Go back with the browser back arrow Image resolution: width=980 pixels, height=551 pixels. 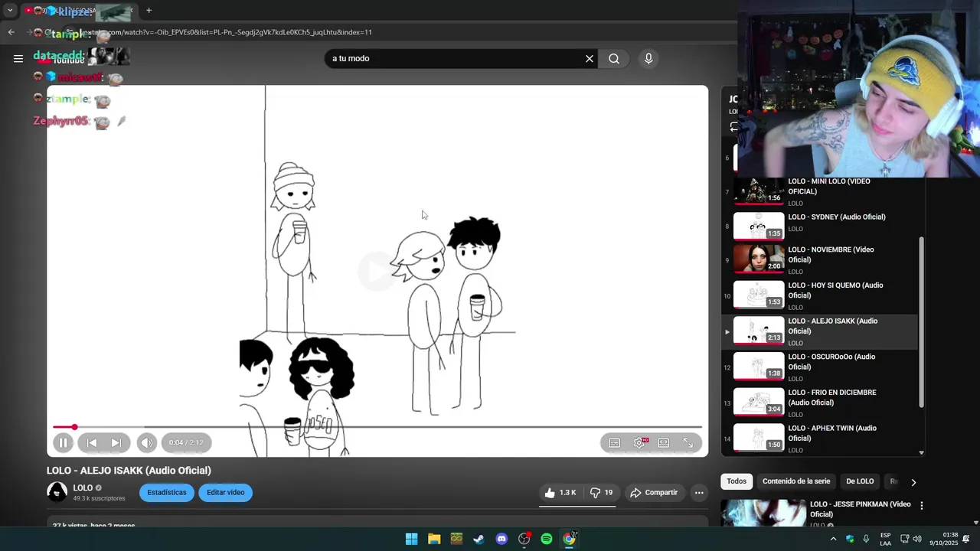tap(11, 32)
